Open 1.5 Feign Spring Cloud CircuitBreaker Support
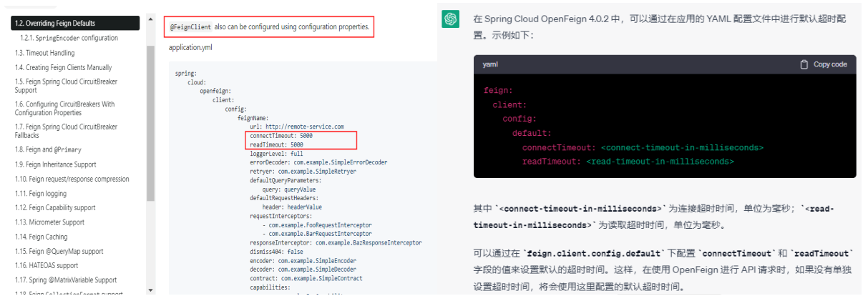The image size is (868, 301). pos(66,86)
